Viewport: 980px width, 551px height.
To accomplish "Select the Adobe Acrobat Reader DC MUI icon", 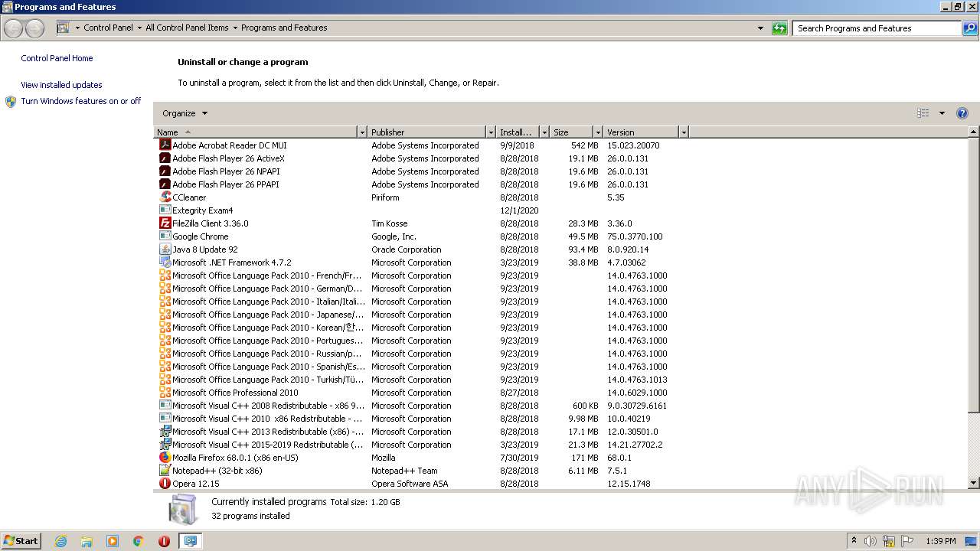I will coord(165,145).
